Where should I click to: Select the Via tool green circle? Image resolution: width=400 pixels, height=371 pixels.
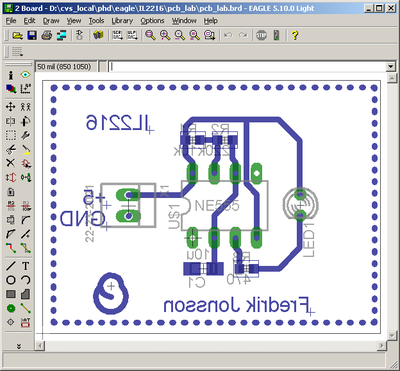[11, 308]
